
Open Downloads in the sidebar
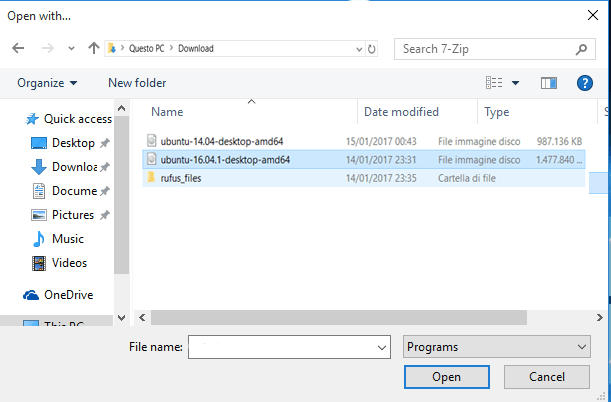(64, 167)
